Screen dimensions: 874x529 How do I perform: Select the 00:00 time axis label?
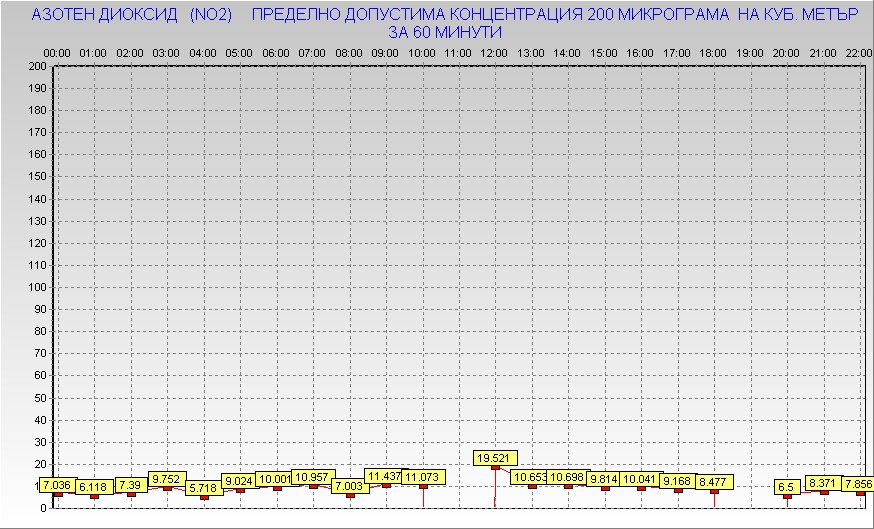tap(57, 54)
